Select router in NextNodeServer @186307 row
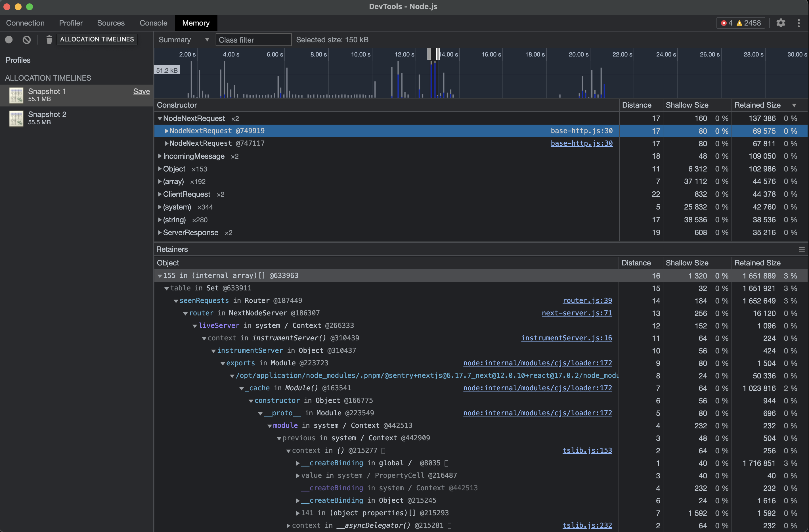This screenshot has width=809, height=532. (x=481, y=313)
